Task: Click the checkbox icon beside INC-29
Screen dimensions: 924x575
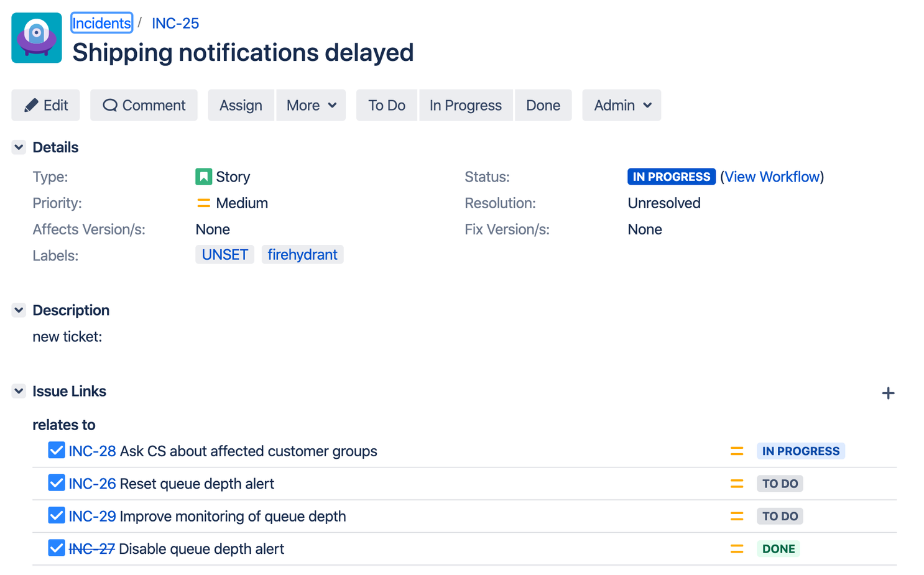Action: 57,515
